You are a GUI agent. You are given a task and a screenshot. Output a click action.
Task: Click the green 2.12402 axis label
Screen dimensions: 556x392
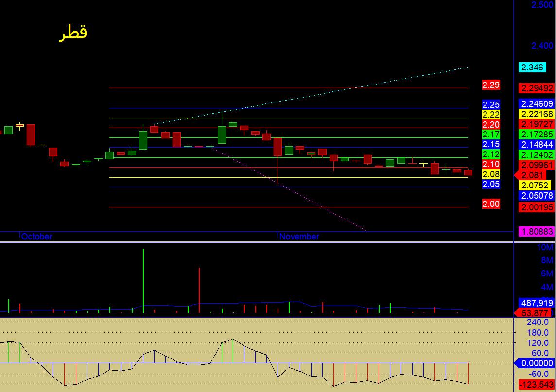pos(537,154)
